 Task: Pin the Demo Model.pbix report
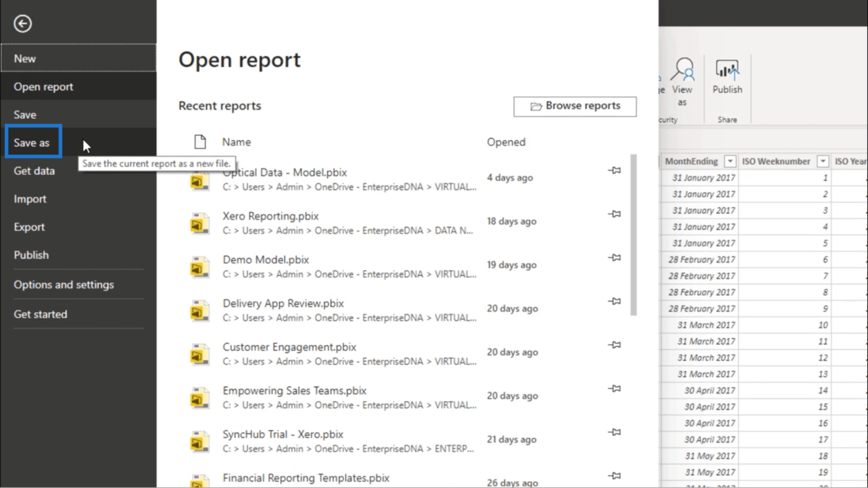pyautogui.click(x=614, y=257)
